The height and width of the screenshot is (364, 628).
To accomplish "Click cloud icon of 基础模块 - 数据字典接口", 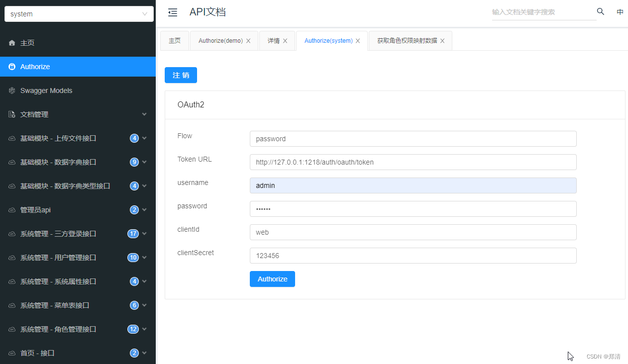I will tap(12, 163).
